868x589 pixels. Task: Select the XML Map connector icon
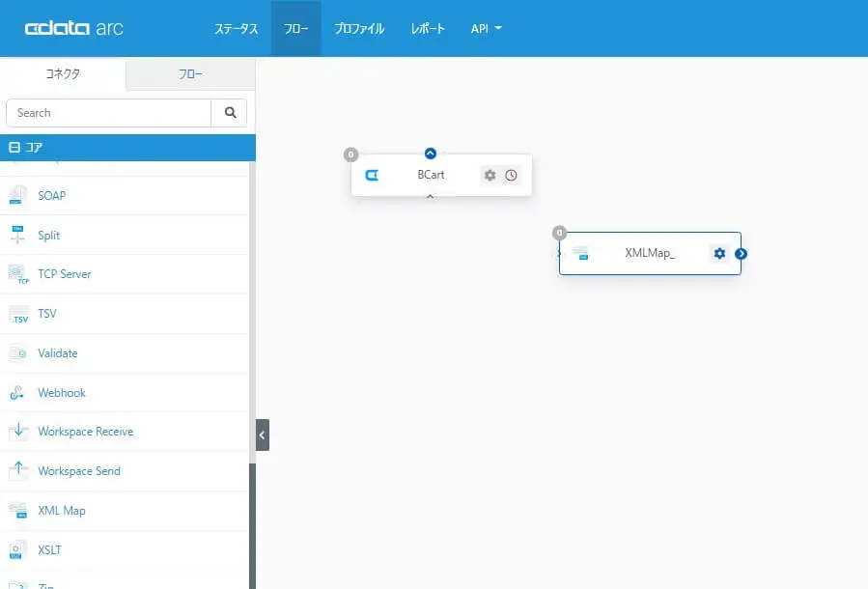coord(17,511)
